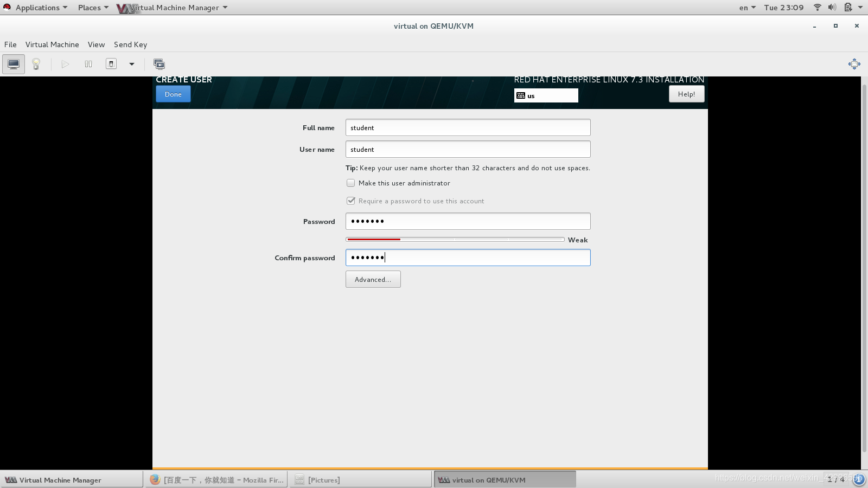Switch to Pictures taskbar window
Screen dimensions: 868x488
[361, 480]
